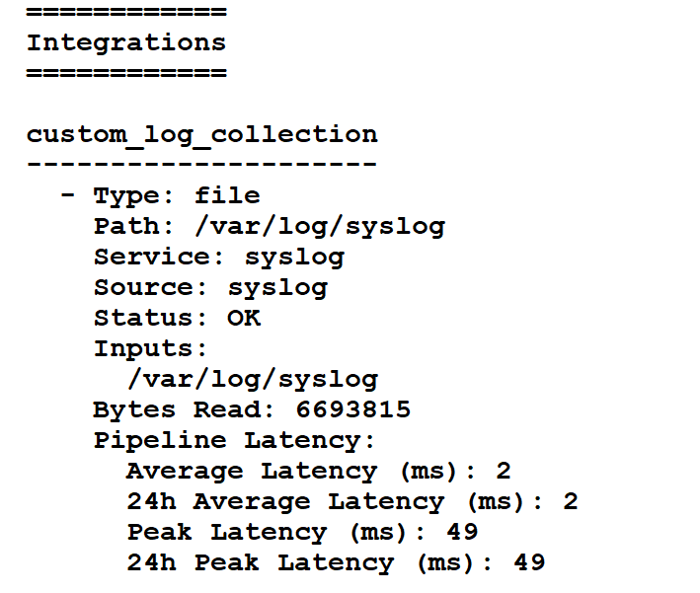Click the 'Inputs:' label
The image size is (700, 593).
(x=151, y=349)
